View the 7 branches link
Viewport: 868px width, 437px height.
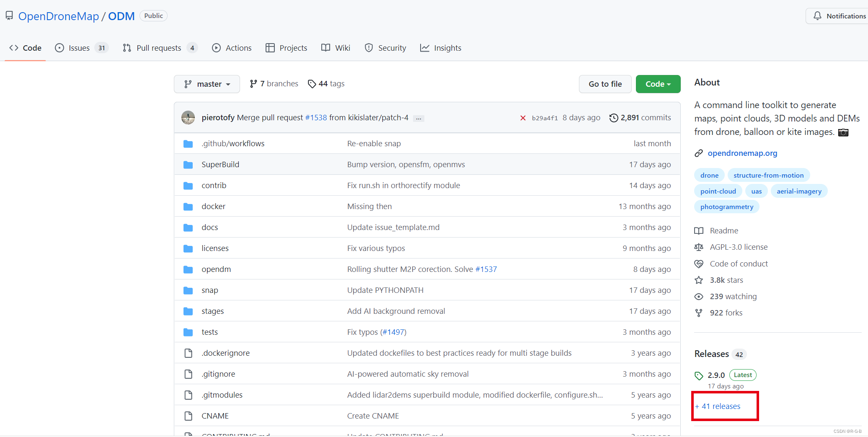[x=274, y=84]
